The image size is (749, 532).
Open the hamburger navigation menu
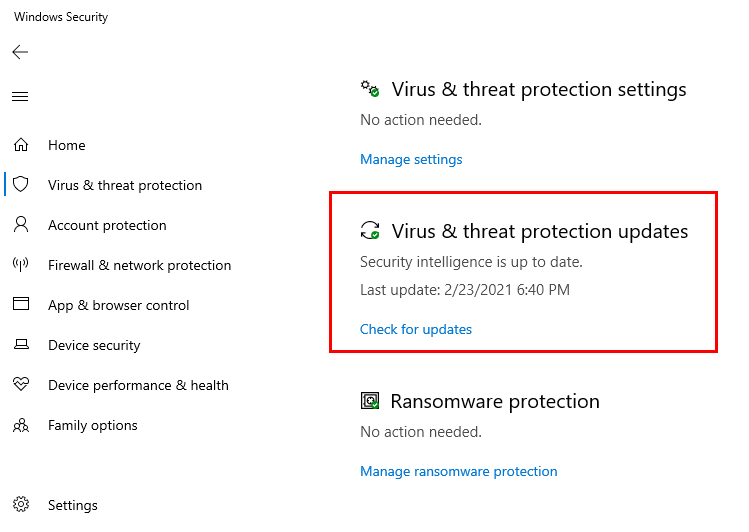point(20,96)
